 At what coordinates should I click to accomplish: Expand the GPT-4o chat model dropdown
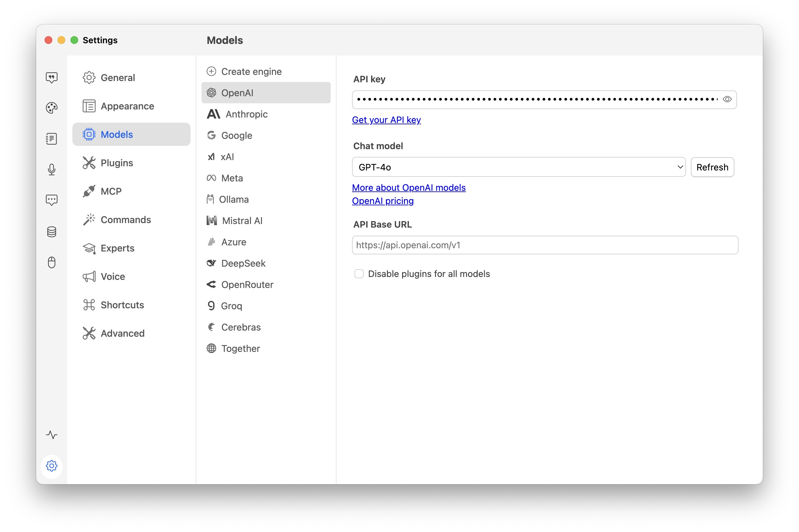click(518, 167)
